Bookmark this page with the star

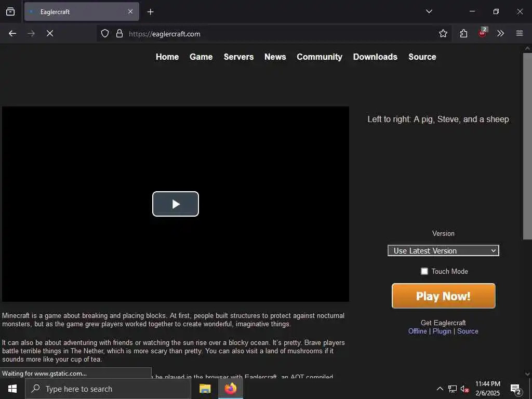pyautogui.click(x=443, y=33)
